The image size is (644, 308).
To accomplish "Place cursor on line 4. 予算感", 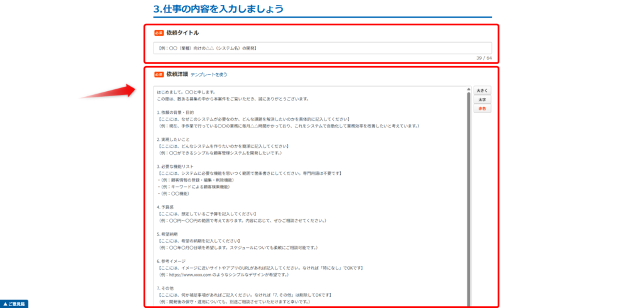I will coord(168,207).
